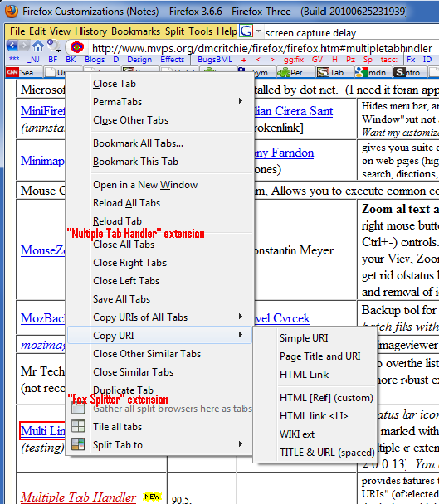Click the BugsBML bookmark
Screen dimensions: 439x504
(215, 60)
